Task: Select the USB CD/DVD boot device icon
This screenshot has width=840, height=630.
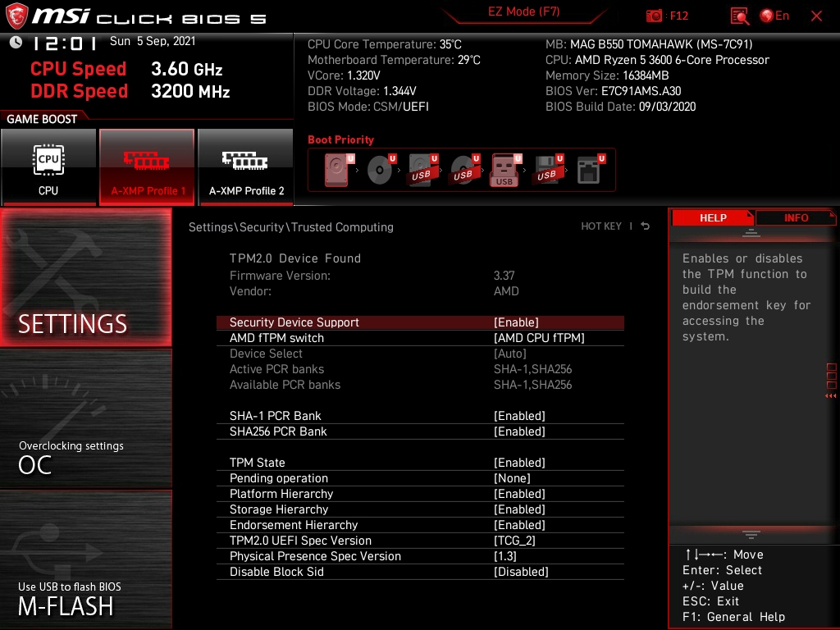Action: 464,170
